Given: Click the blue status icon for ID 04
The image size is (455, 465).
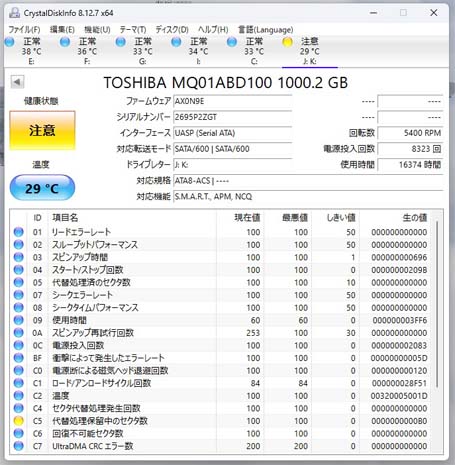Looking at the screenshot, I should point(19,270).
